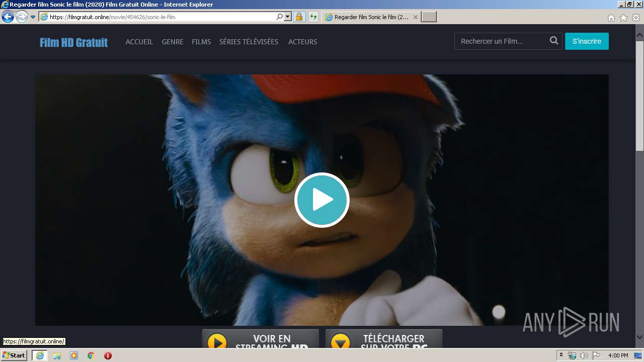This screenshot has width=644, height=362.
Task: Close the Sonic le film tab
Action: [416, 17]
